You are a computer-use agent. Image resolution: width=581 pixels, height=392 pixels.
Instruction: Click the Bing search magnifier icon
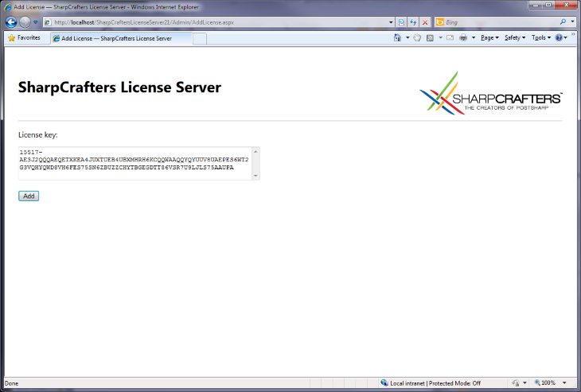[563, 22]
